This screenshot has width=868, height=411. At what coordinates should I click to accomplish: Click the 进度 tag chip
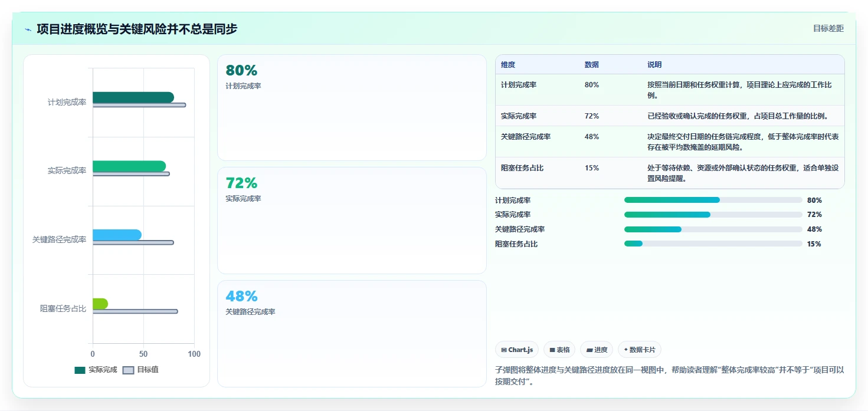tap(597, 350)
